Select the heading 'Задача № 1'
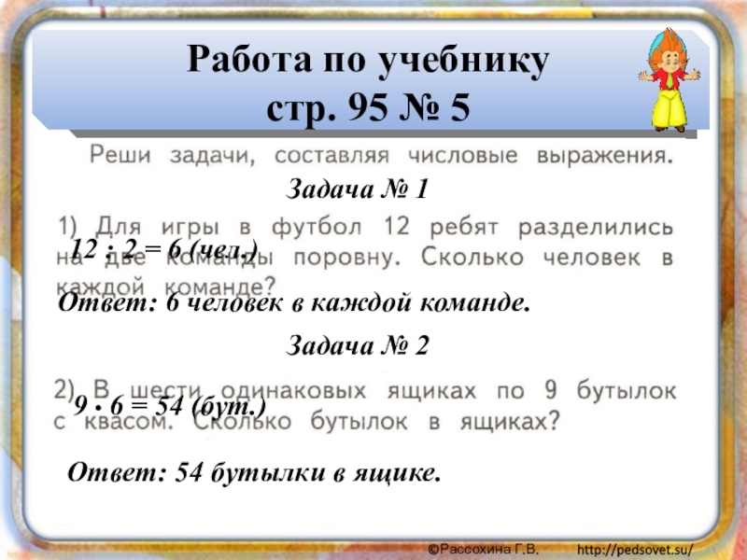The height and width of the screenshot is (560, 747). coord(358,189)
